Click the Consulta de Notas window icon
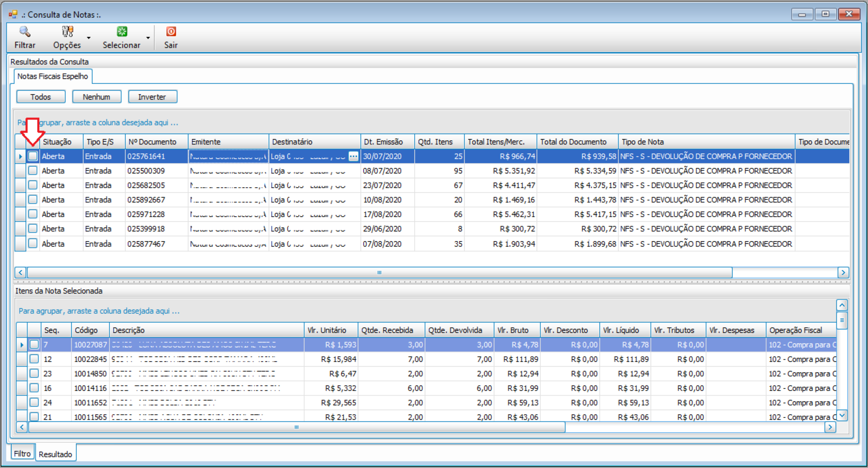 point(13,14)
